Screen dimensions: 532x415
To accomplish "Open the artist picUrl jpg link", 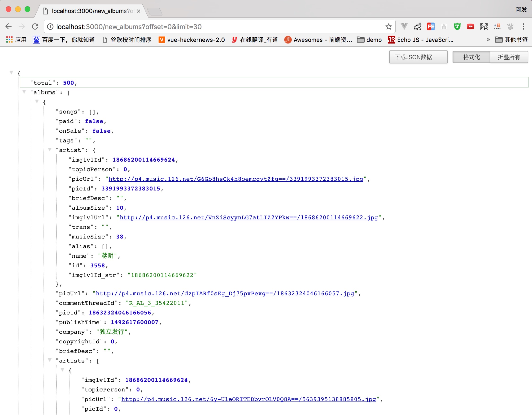I will pos(235,179).
